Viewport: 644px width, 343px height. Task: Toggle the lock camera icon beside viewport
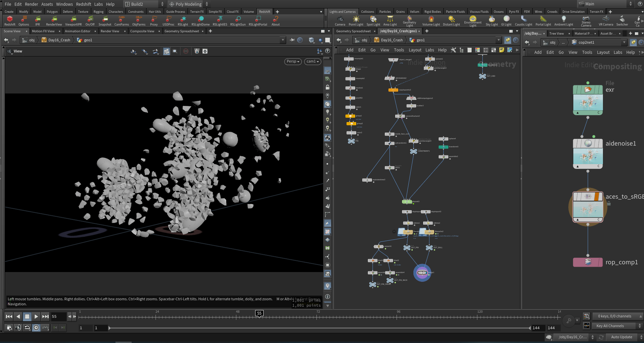tap(328, 87)
